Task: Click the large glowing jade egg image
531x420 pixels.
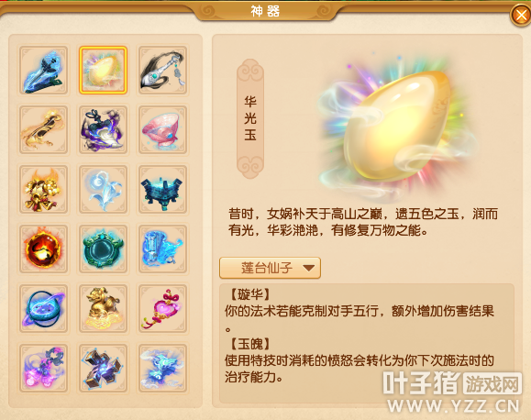Action: [x=398, y=127]
